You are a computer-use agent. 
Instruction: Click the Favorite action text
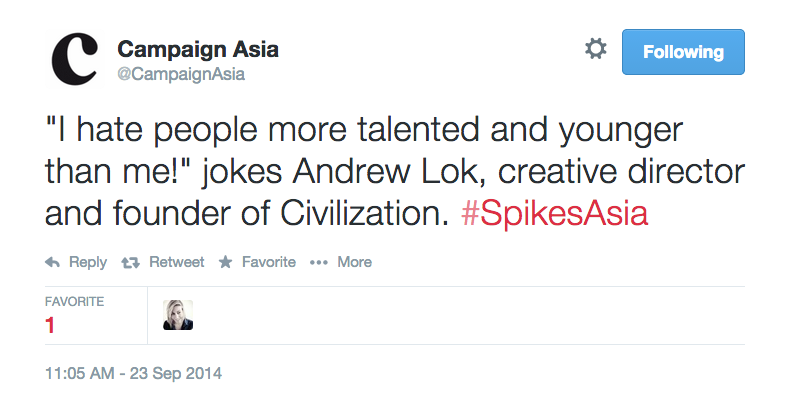tap(269, 262)
